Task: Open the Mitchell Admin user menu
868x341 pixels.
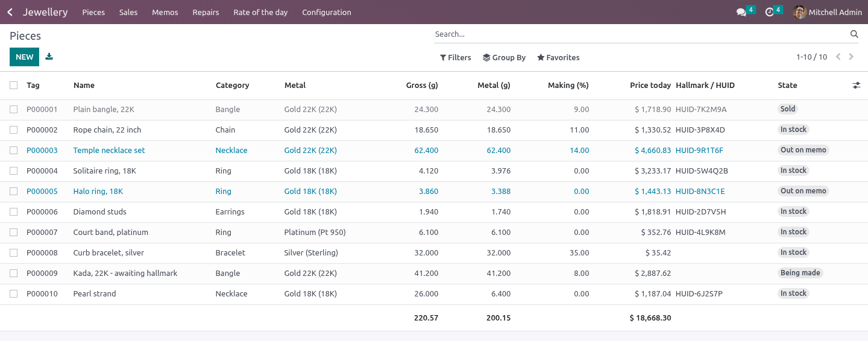Action: [x=828, y=12]
